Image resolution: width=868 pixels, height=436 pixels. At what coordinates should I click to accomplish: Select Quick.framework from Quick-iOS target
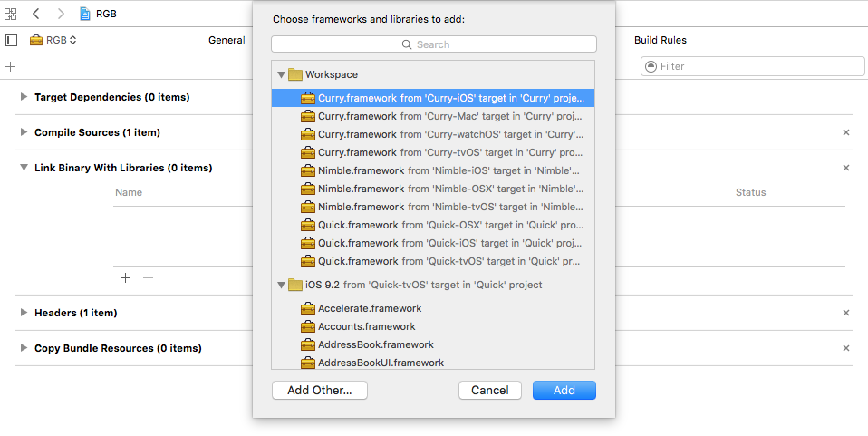pyautogui.click(x=433, y=243)
